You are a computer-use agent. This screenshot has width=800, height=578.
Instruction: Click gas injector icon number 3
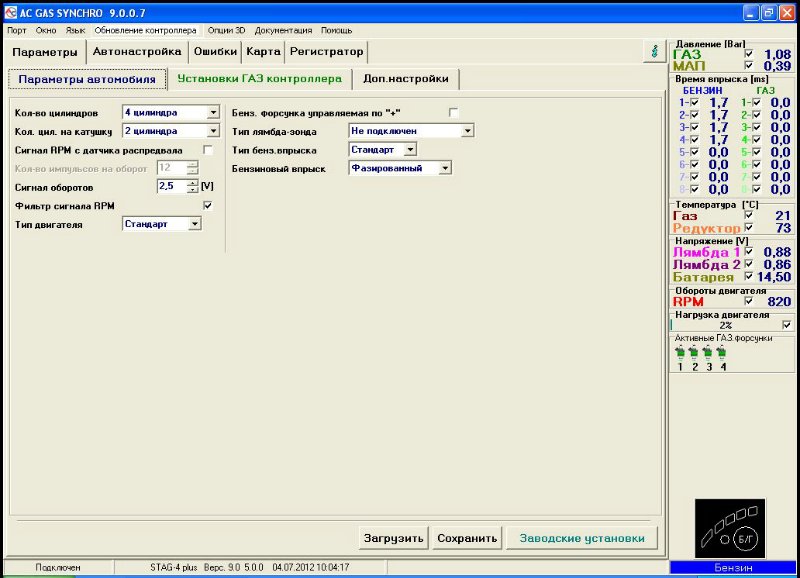(x=708, y=353)
